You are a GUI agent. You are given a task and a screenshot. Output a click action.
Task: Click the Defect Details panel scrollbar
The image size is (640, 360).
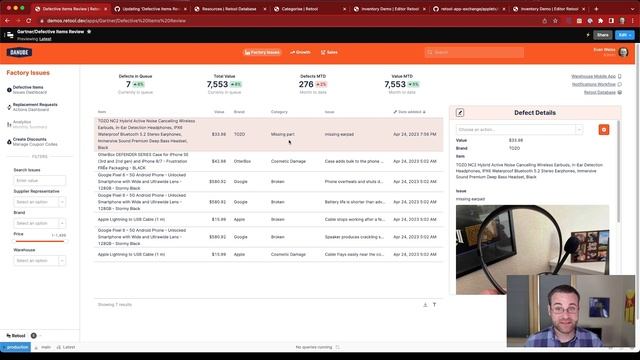[619, 171]
